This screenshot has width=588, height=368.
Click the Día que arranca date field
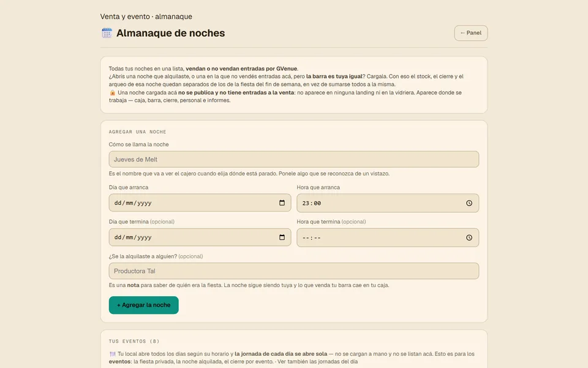coord(200,203)
